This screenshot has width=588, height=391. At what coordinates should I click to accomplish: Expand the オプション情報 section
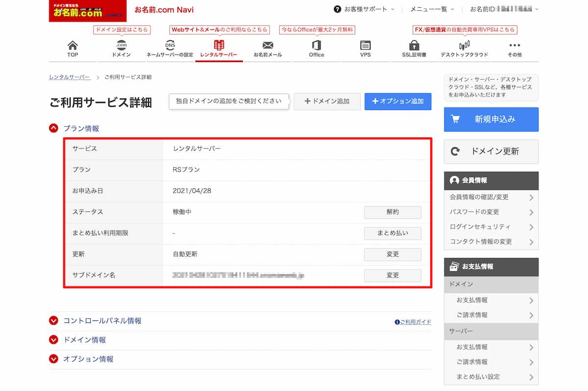(x=54, y=359)
